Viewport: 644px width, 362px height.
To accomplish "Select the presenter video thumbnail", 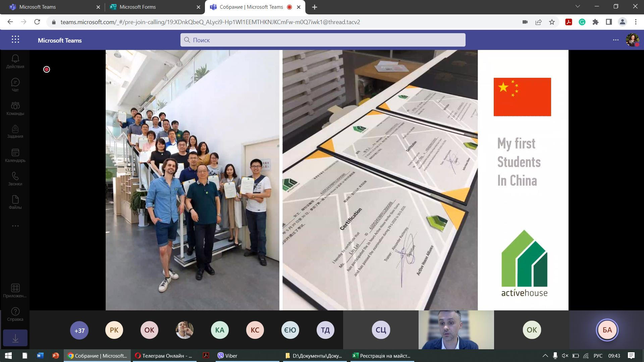I will point(456,330).
